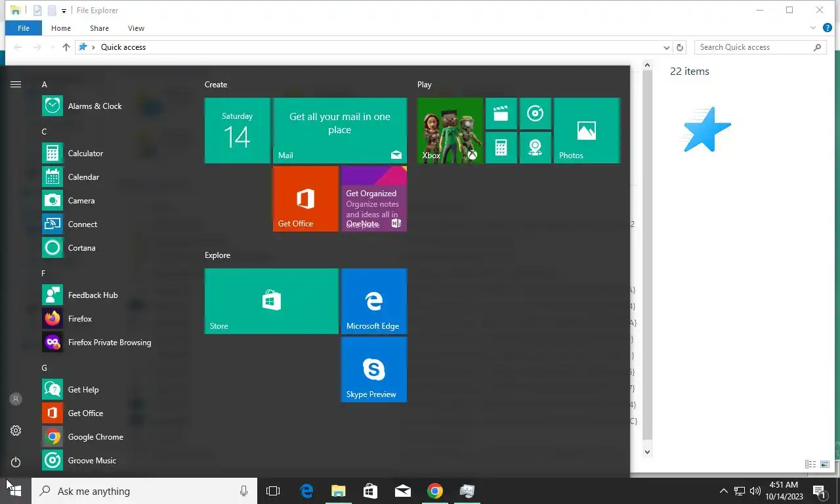Open Home ribbon tab in File Explorer

coord(61,28)
